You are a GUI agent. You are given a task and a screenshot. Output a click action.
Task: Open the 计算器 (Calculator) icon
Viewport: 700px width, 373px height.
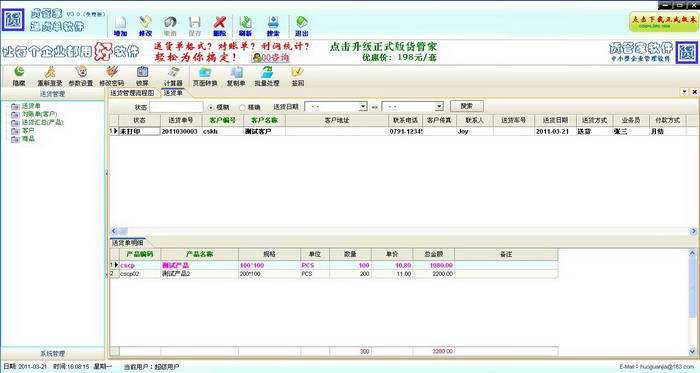point(173,76)
